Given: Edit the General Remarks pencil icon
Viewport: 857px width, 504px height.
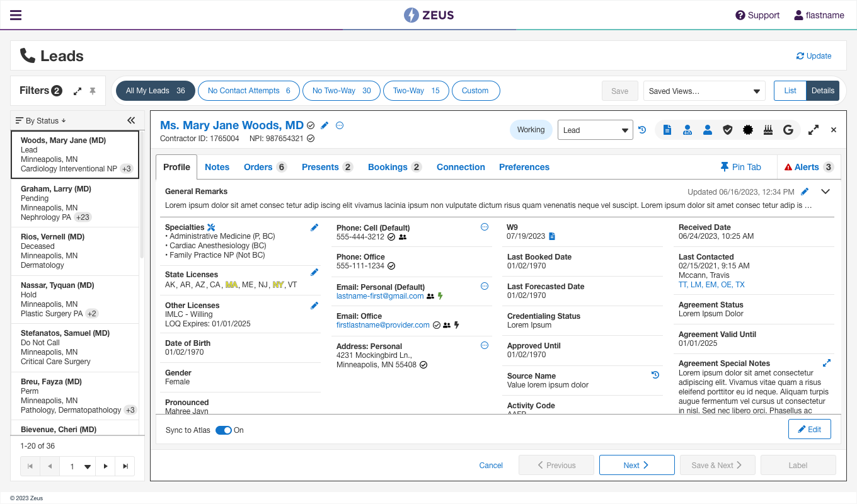Looking at the screenshot, I should click(805, 192).
